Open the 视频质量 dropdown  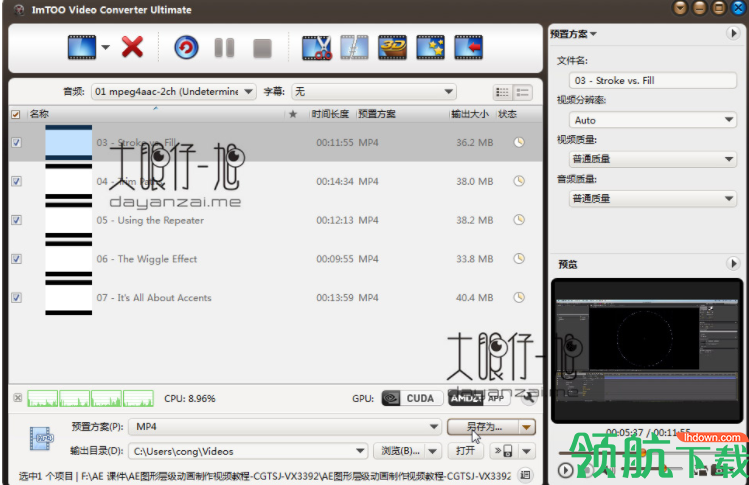click(652, 159)
